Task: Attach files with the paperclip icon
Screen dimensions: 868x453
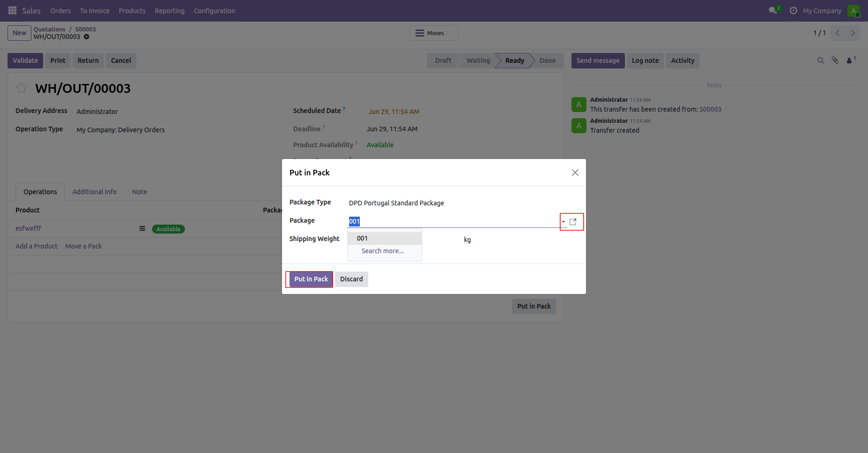Action: (x=835, y=60)
